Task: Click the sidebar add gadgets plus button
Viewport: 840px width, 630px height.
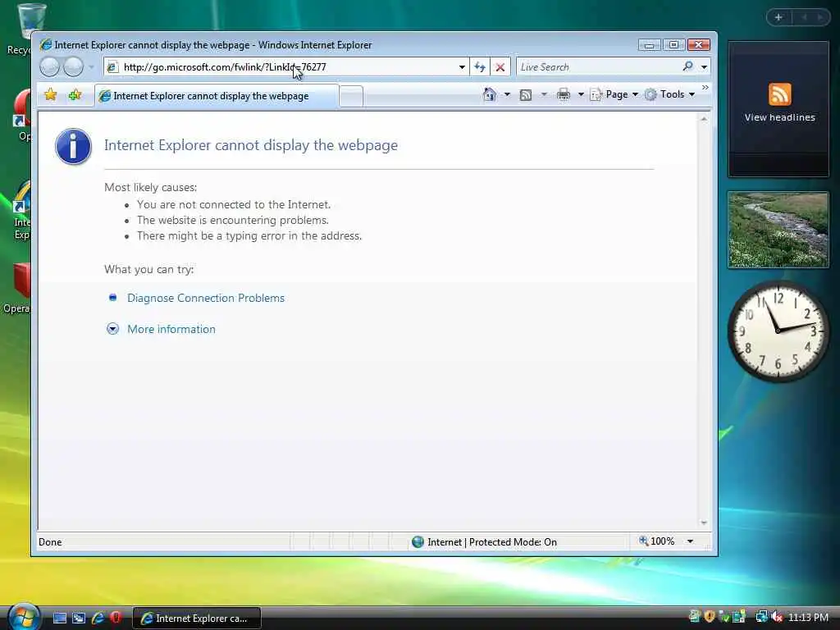Action: (x=778, y=17)
